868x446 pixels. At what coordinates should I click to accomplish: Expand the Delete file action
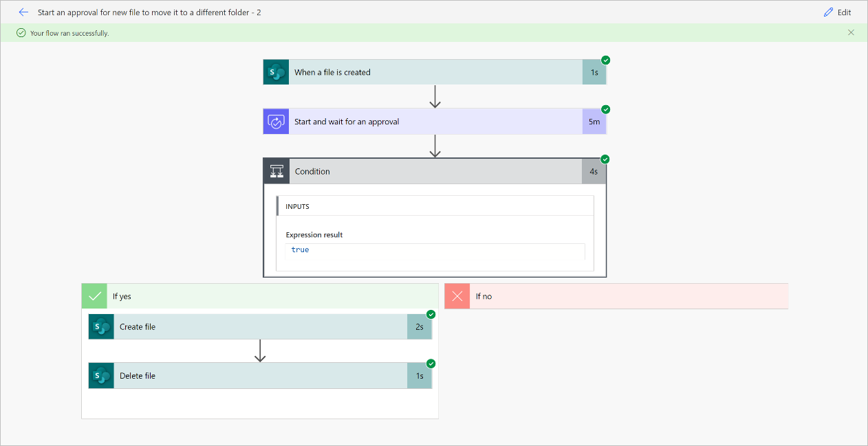(261, 376)
